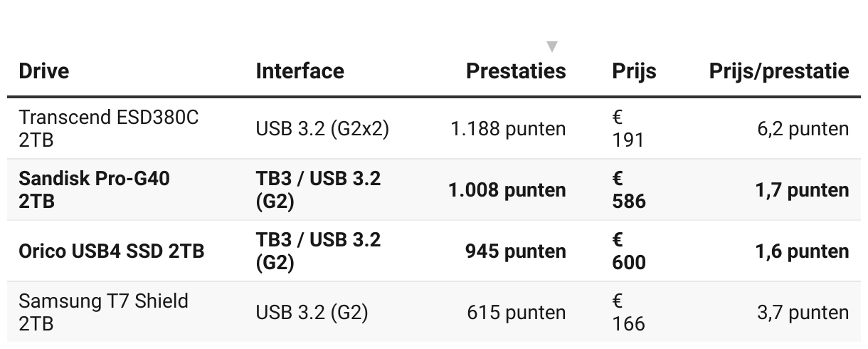The height and width of the screenshot is (349, 868).
Task: Click the 6,2 punten price/performance cell
Action: [803, 129]
